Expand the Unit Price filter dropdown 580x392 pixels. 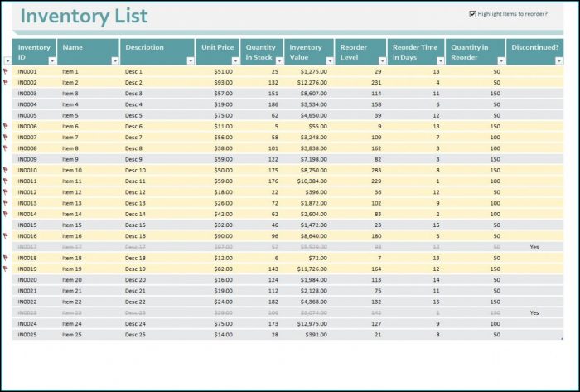coord(236,60)
